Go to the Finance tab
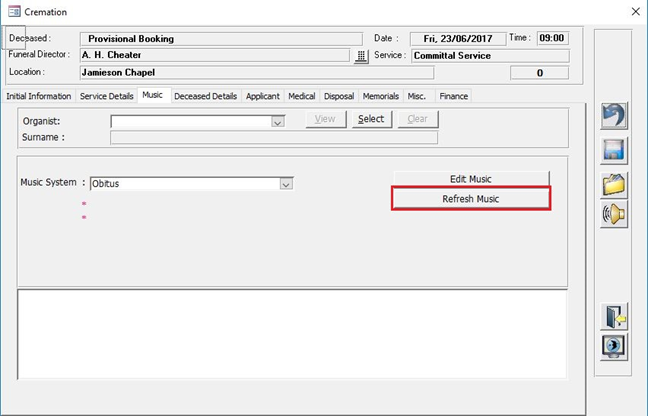This screenshot has width=648, height=416. tap(453, 96)
